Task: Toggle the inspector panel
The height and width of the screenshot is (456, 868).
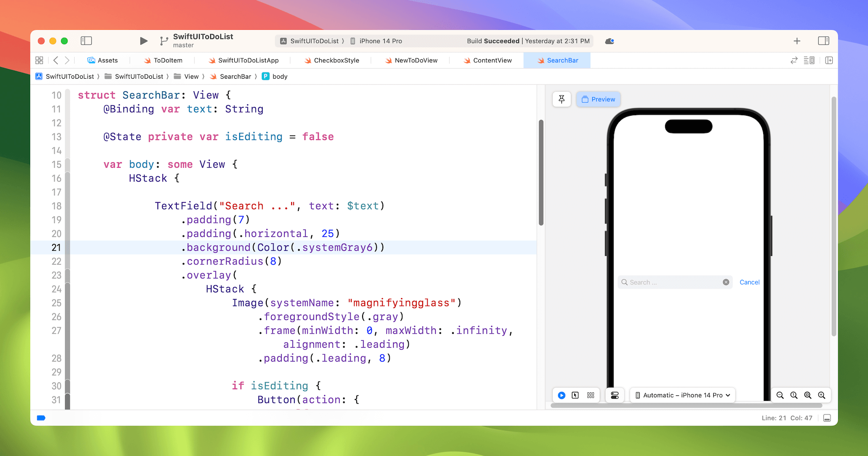Action: (x=824, y=41)
